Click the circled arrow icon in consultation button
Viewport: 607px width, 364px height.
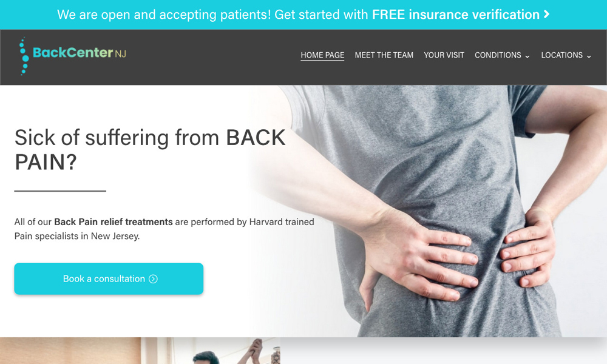click(154, 279)
